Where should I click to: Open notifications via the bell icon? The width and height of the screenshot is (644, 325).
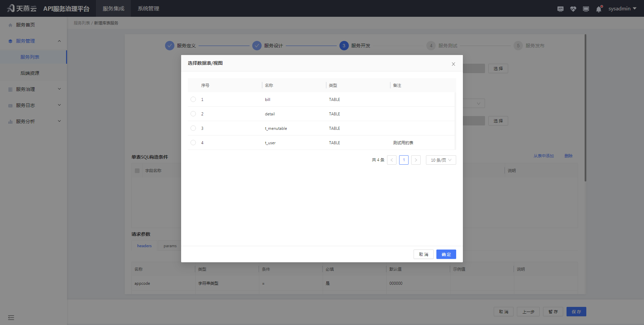pyautogui.click(x=599, y=9)
